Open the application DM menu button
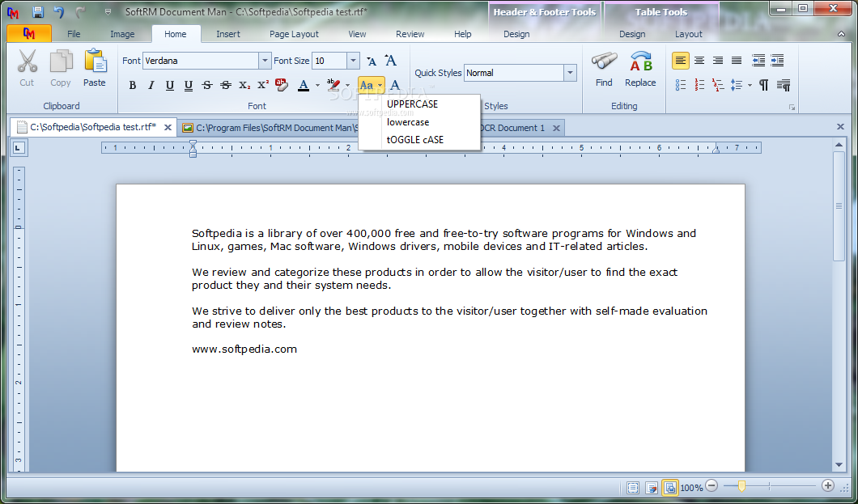The height and width of the screenshot is (504, 858). (x=29, y=33)
